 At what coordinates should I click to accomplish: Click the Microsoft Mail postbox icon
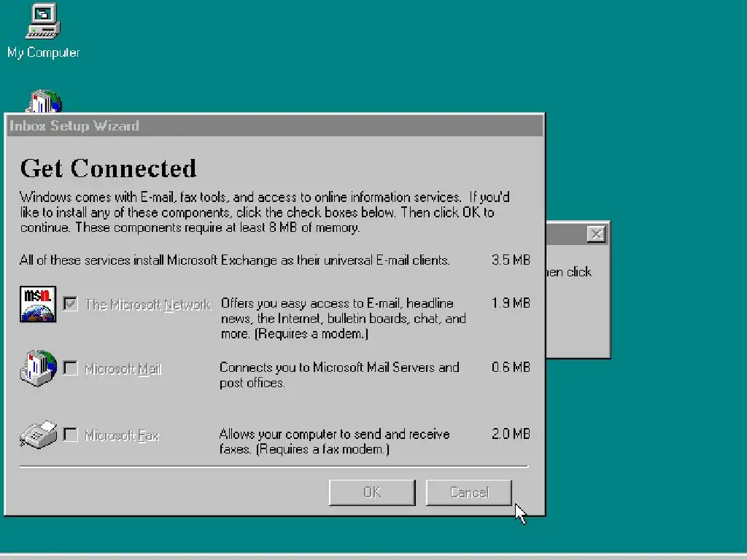pyautogui.click(x=38, y=367)
